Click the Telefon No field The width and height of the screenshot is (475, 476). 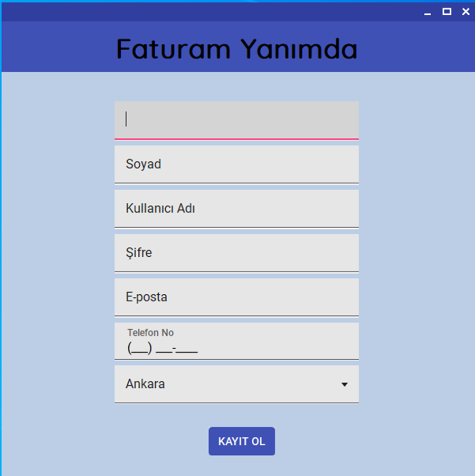[236, 341]
